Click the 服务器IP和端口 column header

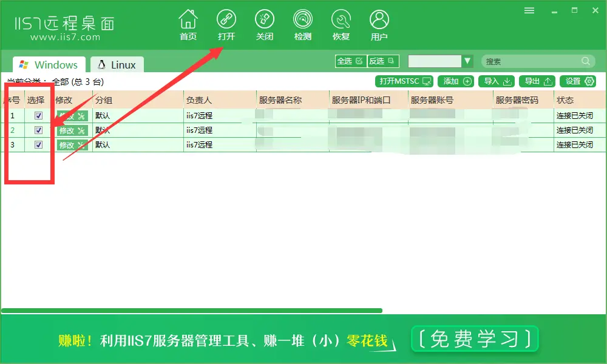click(368, 100)
